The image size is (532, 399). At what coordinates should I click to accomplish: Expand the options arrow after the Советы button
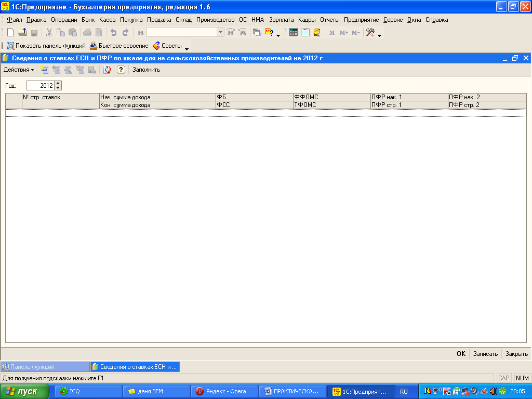187,48
